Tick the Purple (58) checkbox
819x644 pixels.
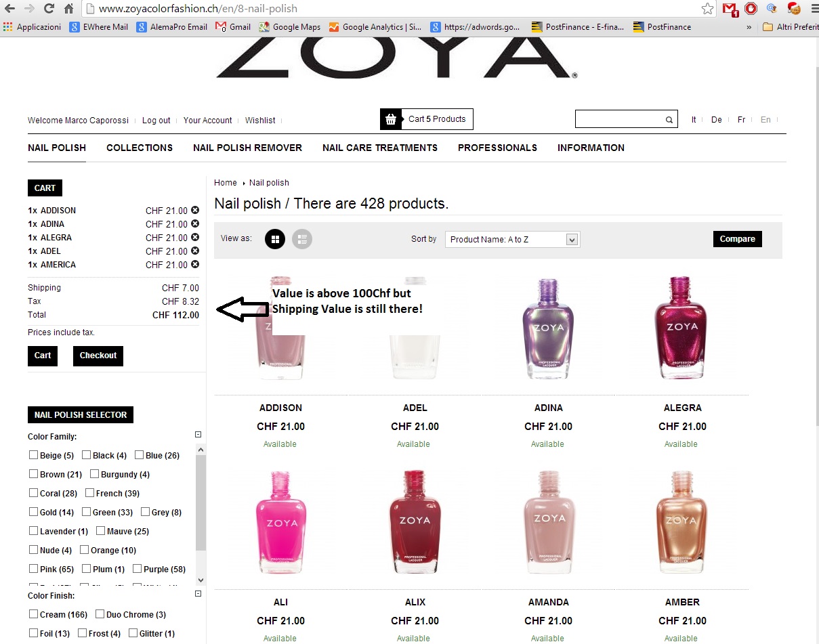click(x=138, y=569)
